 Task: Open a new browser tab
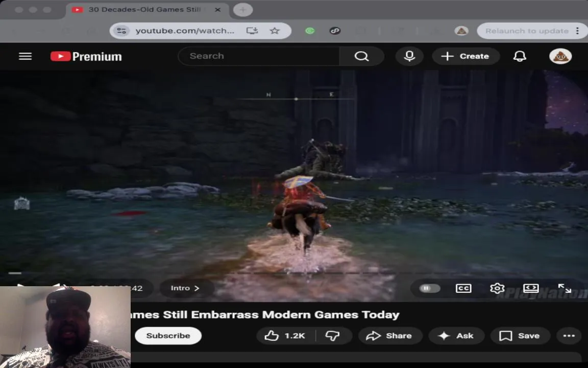click(x=242, y=10)
